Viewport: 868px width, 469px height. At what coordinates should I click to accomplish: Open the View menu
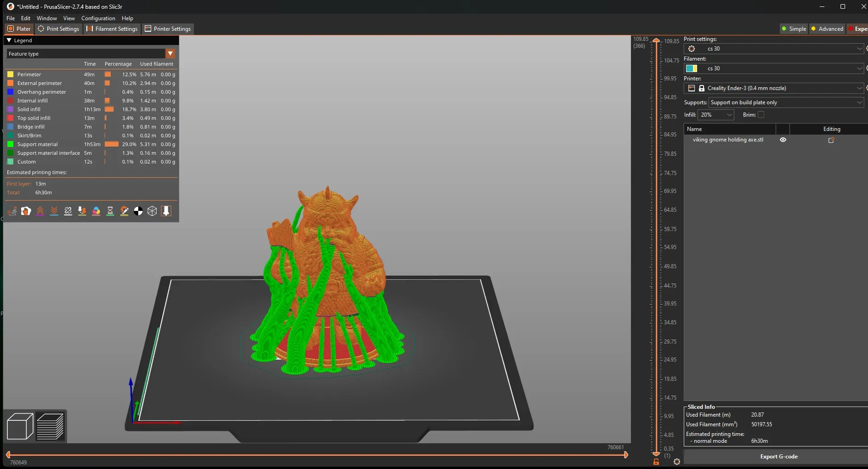click(x=69, y=18)
